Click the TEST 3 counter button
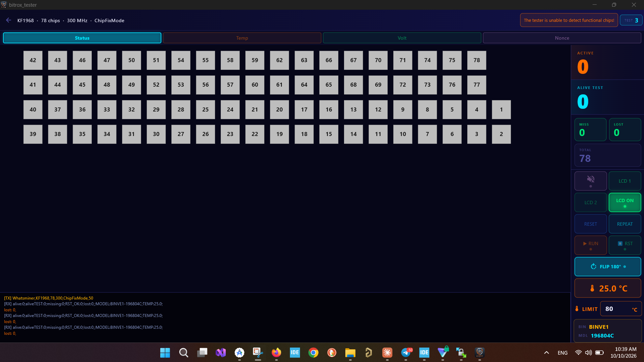The height and width of the screenshot is (362, 644). (x=631, y=20)
